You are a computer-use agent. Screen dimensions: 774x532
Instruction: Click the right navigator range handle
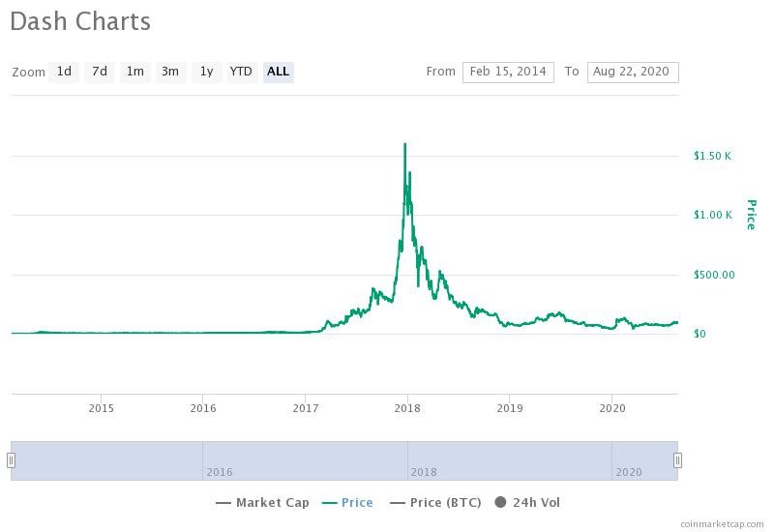[x=678, y=460]
